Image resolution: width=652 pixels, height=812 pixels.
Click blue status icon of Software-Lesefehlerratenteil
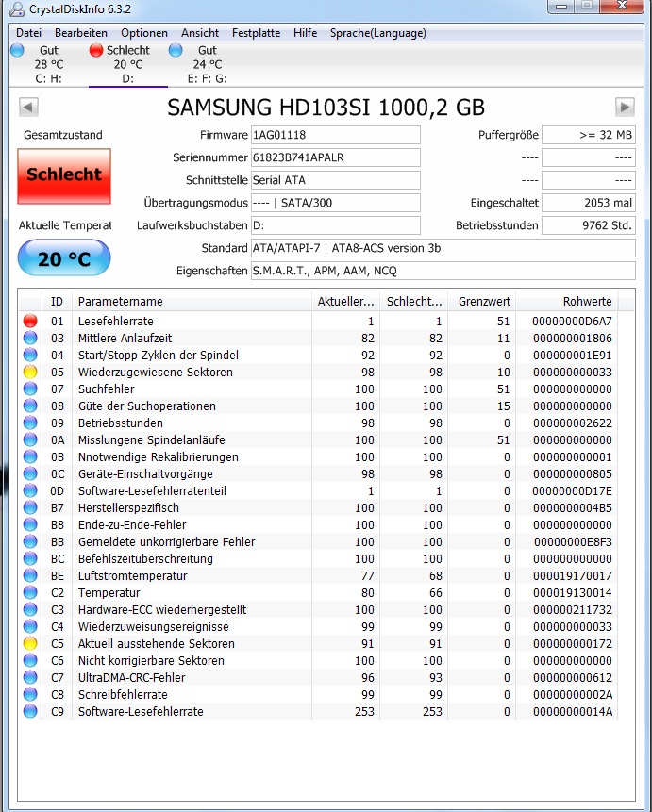30,491
